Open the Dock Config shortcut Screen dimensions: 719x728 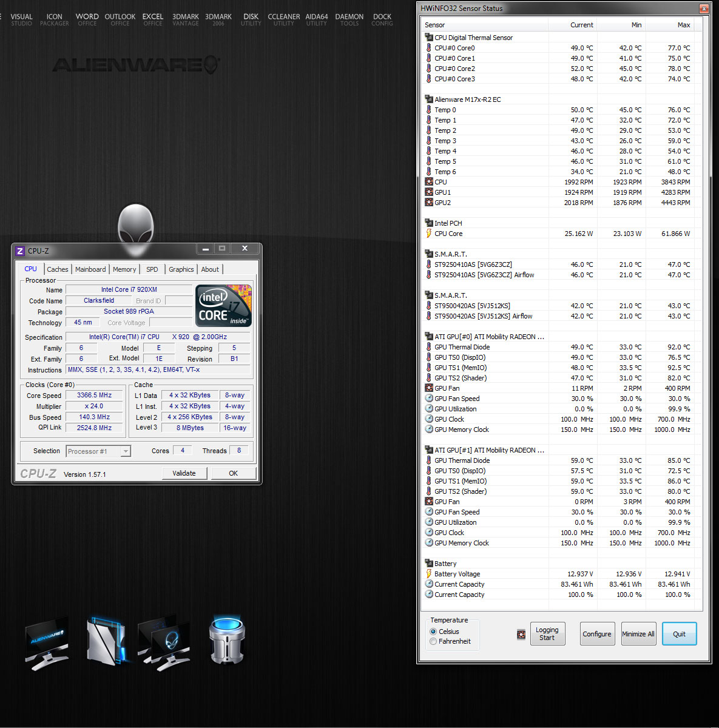[382, 20]
